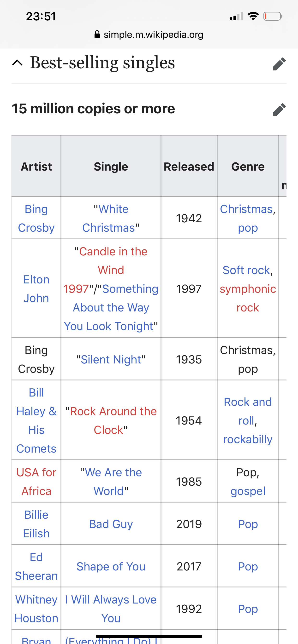
Task: Tap the battery icon in status bar
Action: [x=273, y=16]
